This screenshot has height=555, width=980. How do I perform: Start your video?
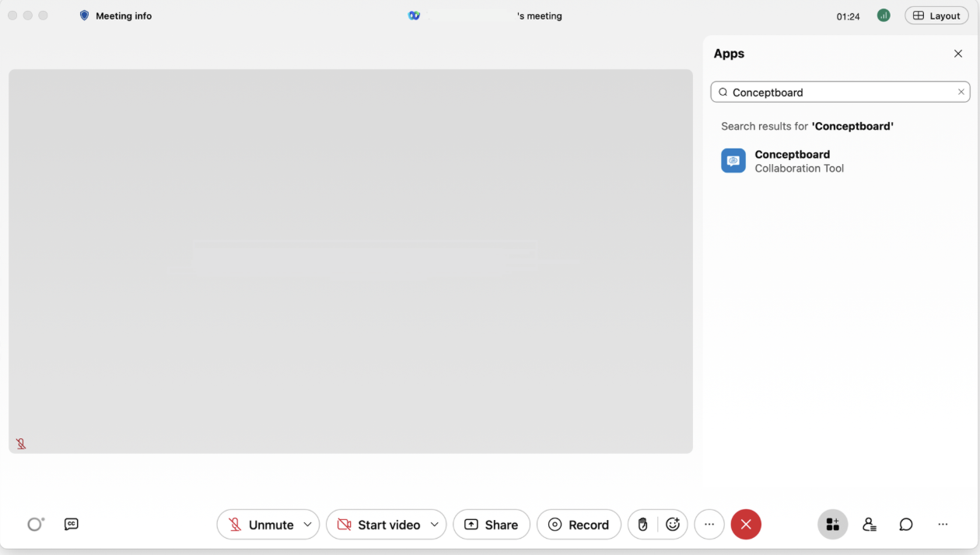click(379, 524)
